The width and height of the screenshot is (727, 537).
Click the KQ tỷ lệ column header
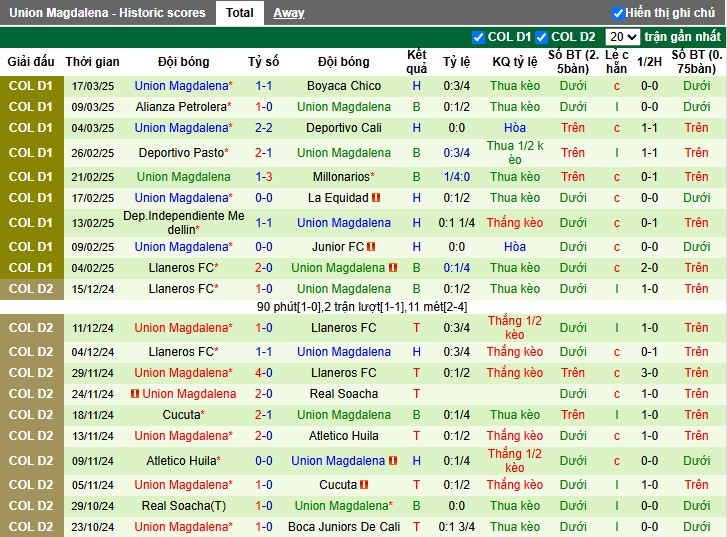click(x=515, y=62)
